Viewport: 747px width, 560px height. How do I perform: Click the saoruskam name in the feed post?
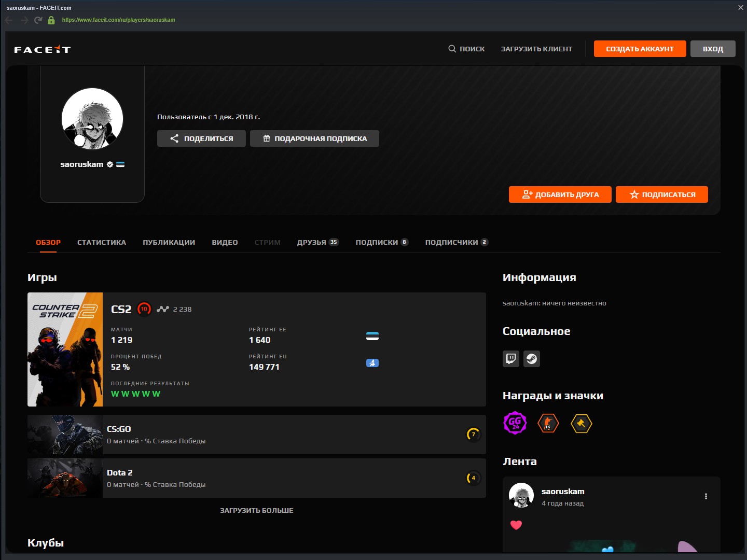[563, 492]
